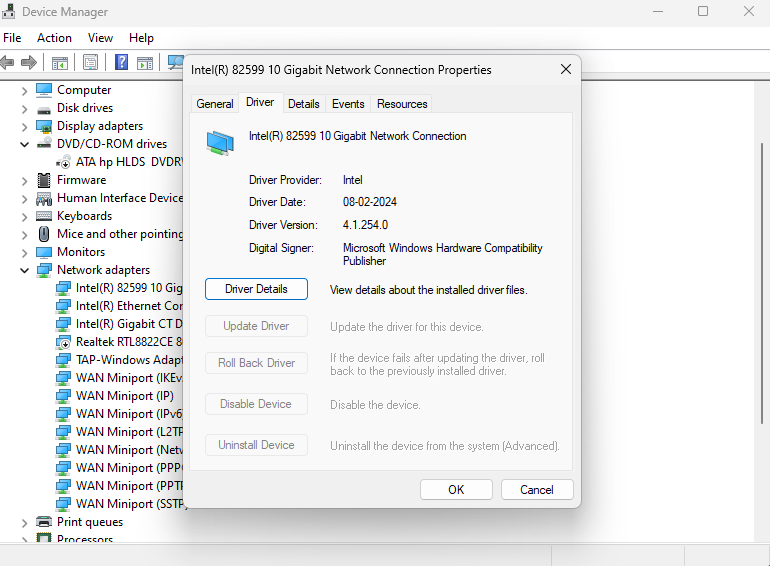Click the Properties toolbar icon
The width and height of the screenshot is (770, 566).
point(90,62)
